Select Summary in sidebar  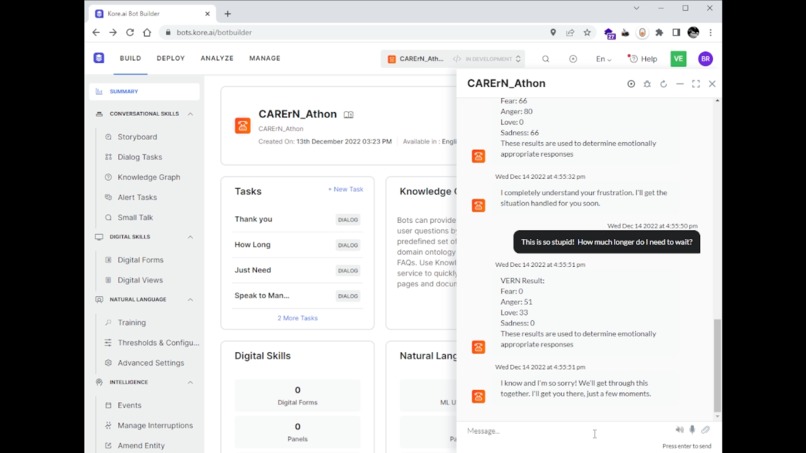[144, 92]
